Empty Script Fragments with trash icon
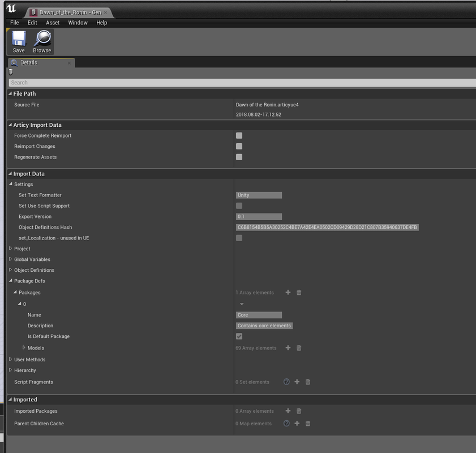 point(307,382)
